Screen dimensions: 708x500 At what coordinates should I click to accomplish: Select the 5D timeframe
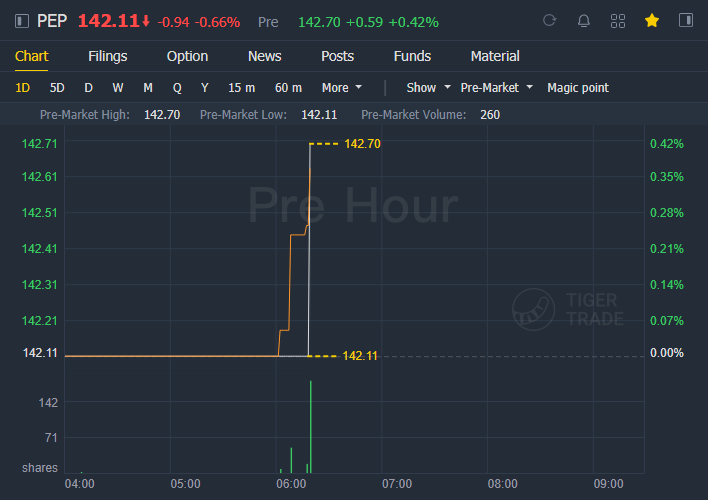click(x=57, y=88)
